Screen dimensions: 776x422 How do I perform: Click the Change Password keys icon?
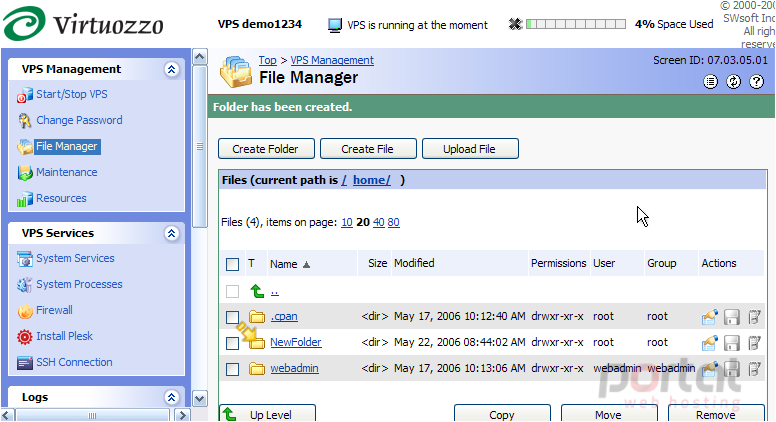25,121
